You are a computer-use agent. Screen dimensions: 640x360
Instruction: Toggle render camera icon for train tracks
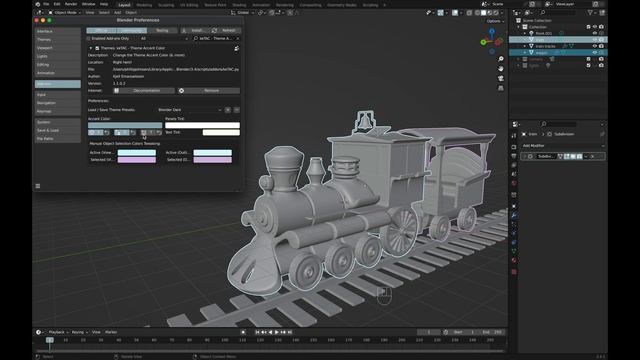click(601, 46)
